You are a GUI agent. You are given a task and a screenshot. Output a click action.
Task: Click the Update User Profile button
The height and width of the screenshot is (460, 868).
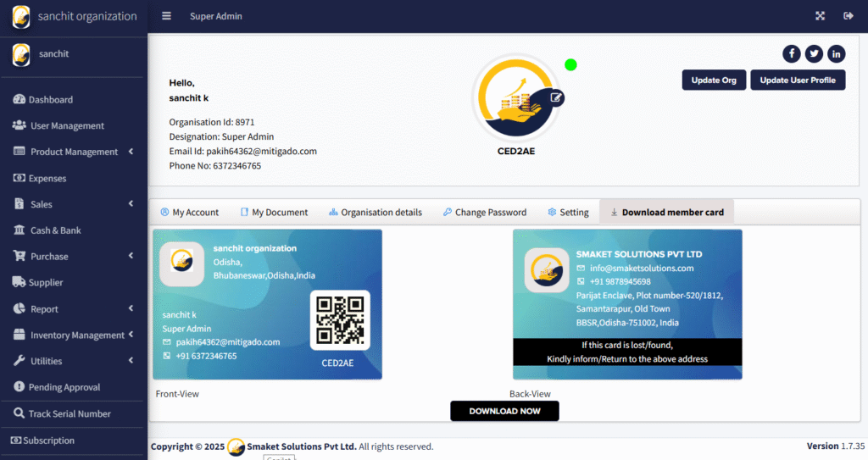(x=797, y=80)
